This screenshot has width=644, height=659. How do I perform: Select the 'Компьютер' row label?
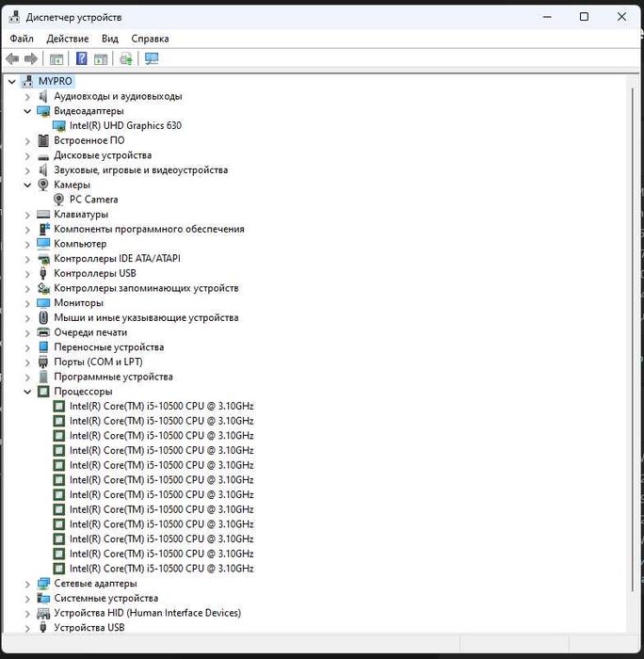tap(80, 244)
